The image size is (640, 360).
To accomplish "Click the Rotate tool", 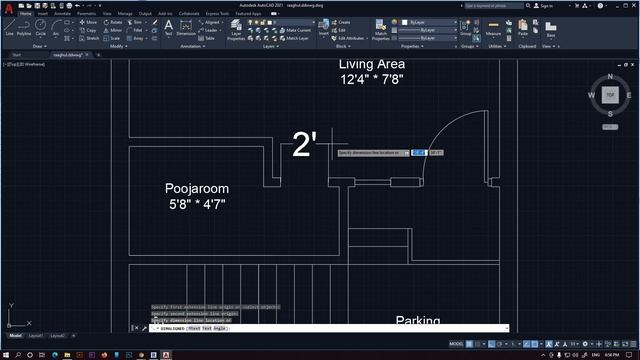I will (113, 22).
